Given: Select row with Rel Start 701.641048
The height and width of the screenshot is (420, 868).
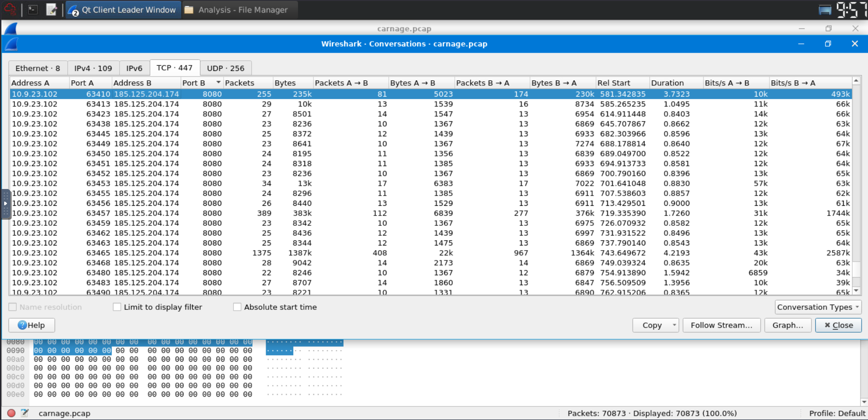Looking at the screenshot, I should click(x=431, y=183).
